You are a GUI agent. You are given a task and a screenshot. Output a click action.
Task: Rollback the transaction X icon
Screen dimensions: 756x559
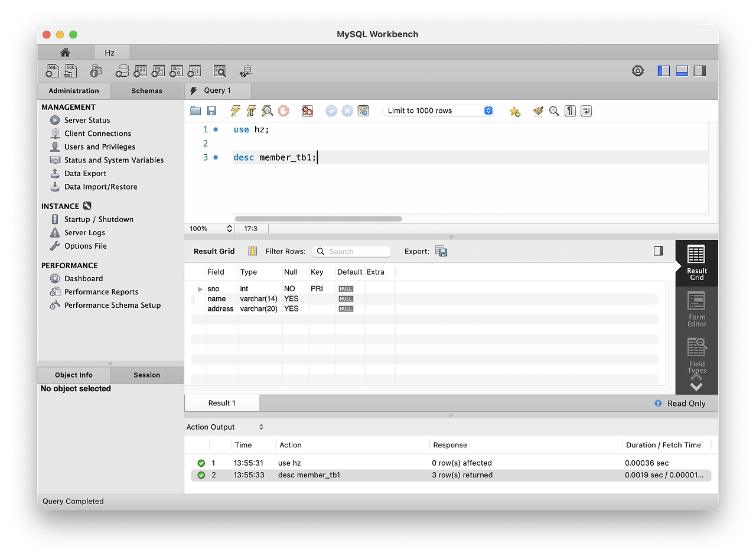coord(347,110)
